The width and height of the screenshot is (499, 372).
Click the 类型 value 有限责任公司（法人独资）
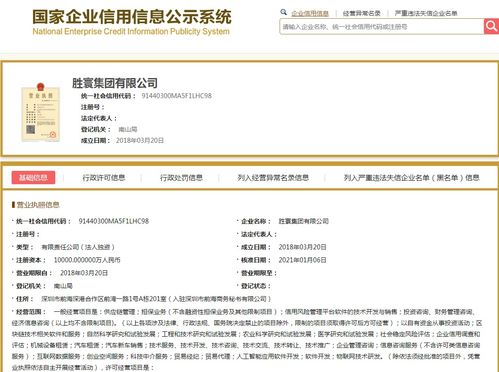pyautogui.click(x=78, y=247)
